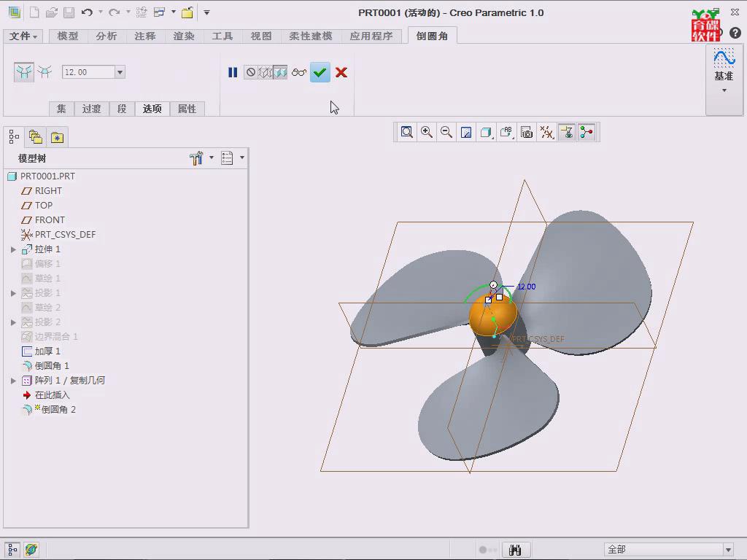Switch to the 模型 ribbon tab
This screenshot has height=560, width=747.
[x=68, y=36]
